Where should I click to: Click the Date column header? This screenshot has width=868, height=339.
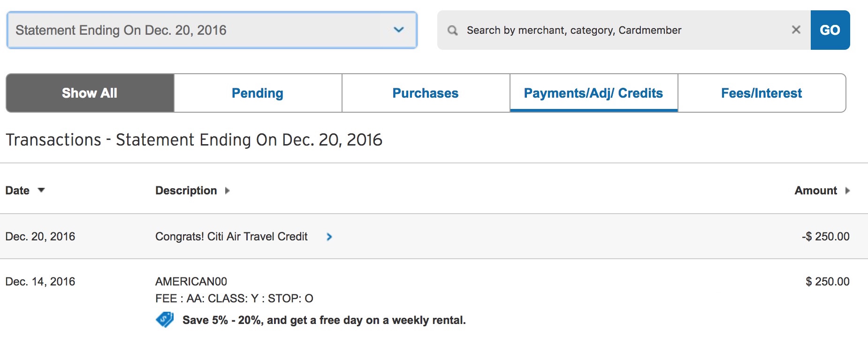[17, 191]
